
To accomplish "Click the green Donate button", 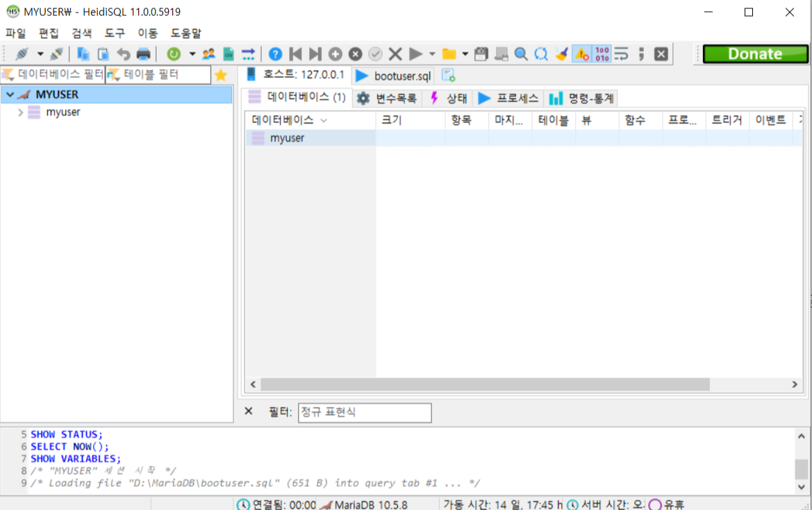I will click(755, 54).
